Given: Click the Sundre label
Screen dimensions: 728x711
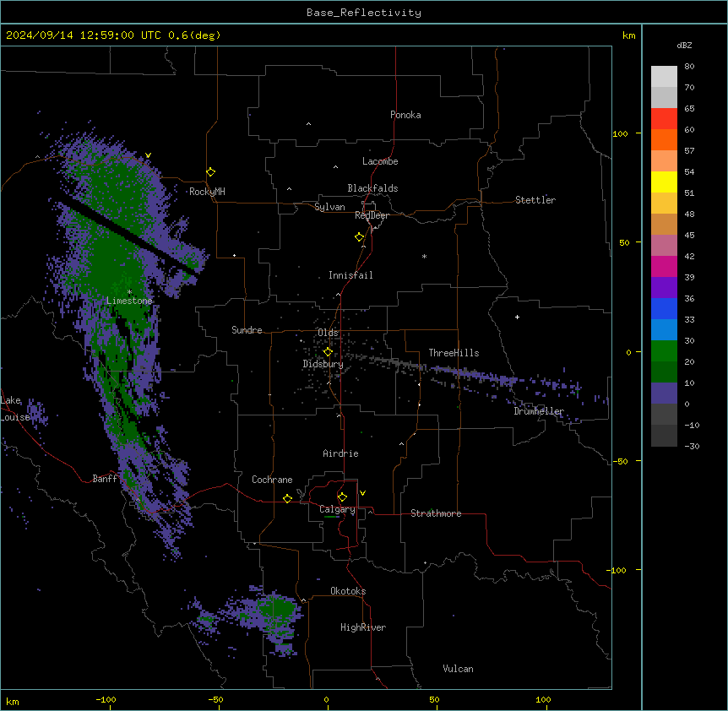Looking at the screenshot, I should coord(247,330).
